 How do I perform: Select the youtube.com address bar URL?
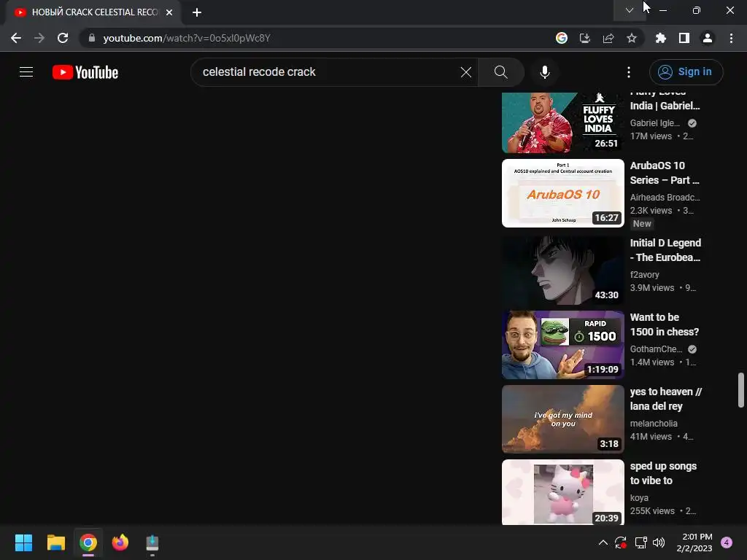pyautogui.click(x=187, y=38)
